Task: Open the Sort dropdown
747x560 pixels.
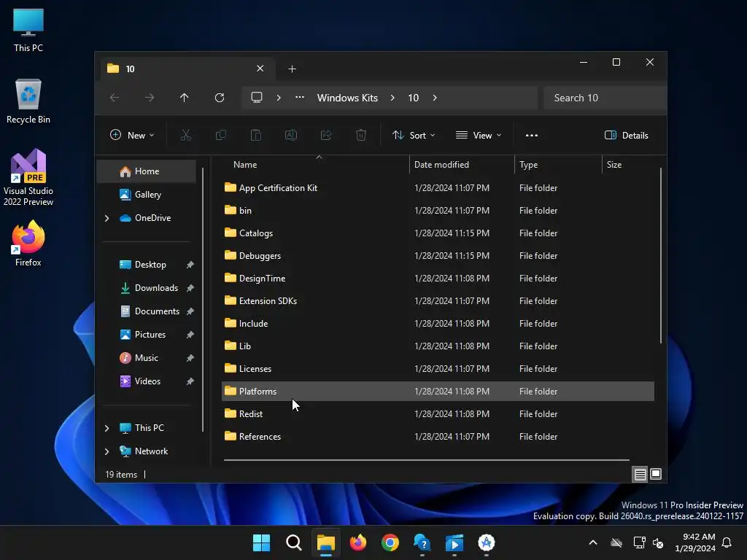Action: [x=414, y=135]
